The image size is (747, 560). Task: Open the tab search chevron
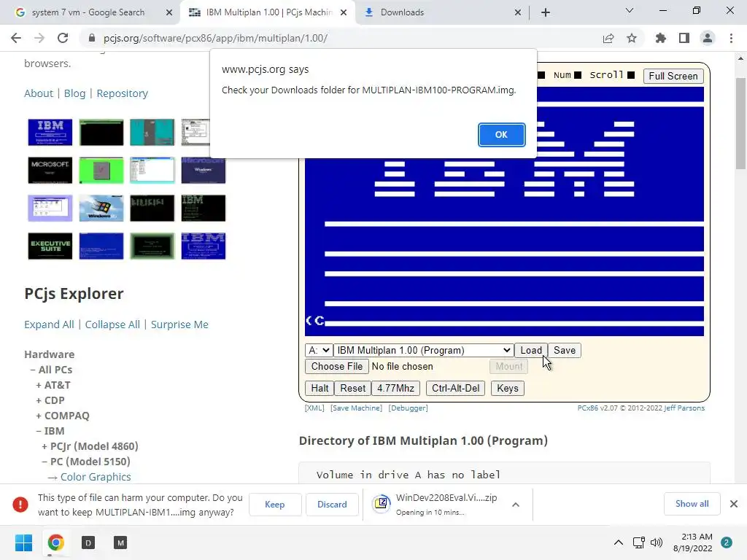630,10
